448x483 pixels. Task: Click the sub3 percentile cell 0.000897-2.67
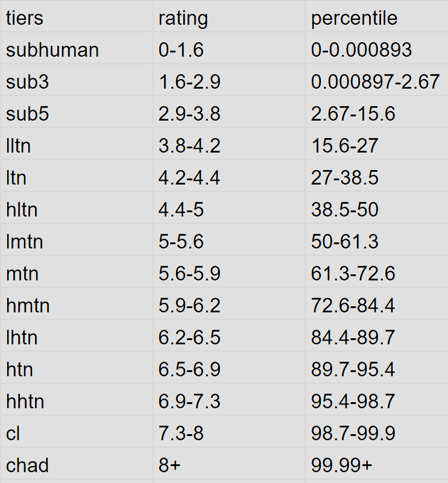[x=377, y=80]
